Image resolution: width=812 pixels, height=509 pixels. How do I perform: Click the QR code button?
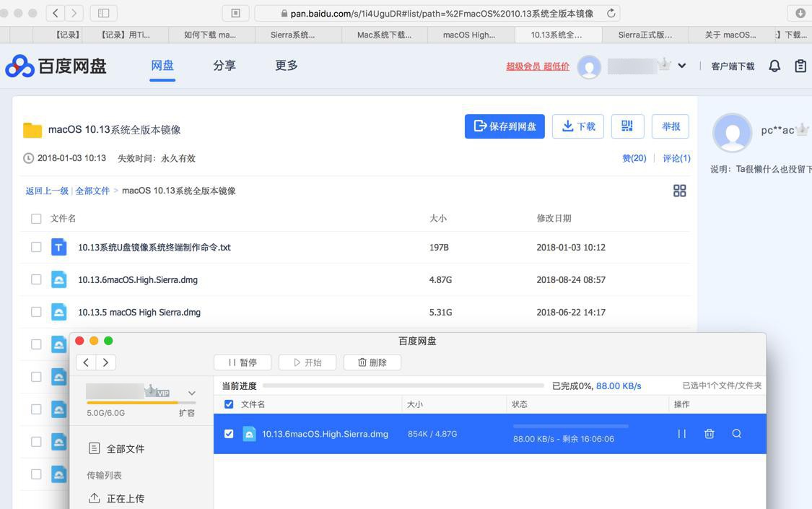(x=627, y=126)
